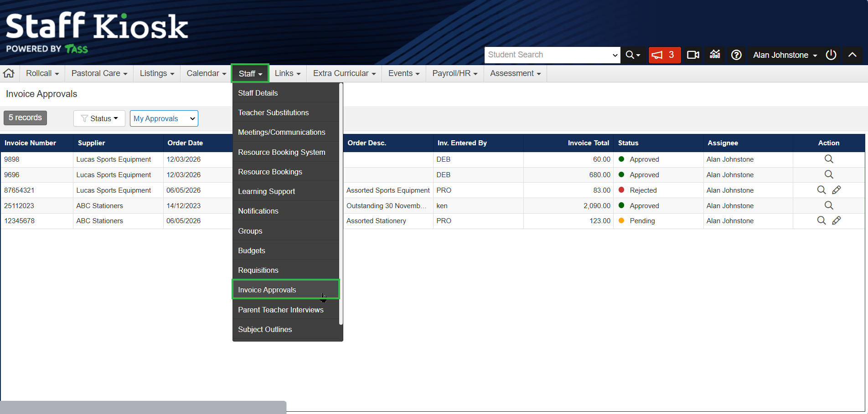This screenshot has width=868, height=414.
Task: Choose Teacher Substitutions menu item
Action: 286,112
